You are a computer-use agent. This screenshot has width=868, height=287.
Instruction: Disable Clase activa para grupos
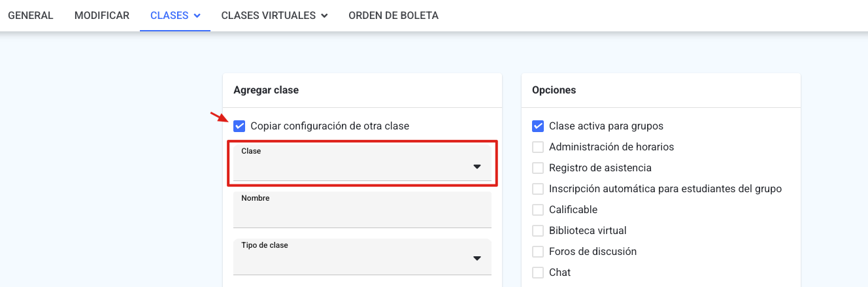coord(538,126)
